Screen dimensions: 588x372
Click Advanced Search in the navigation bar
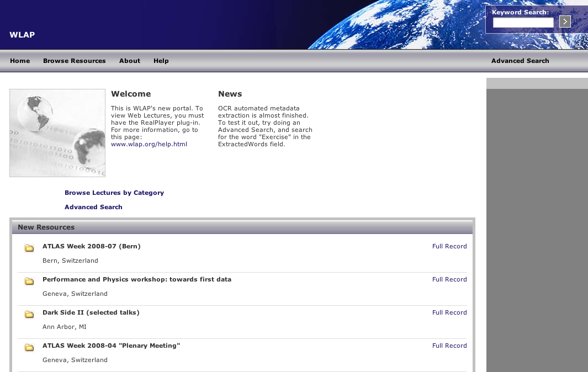[x=520, y=61]
